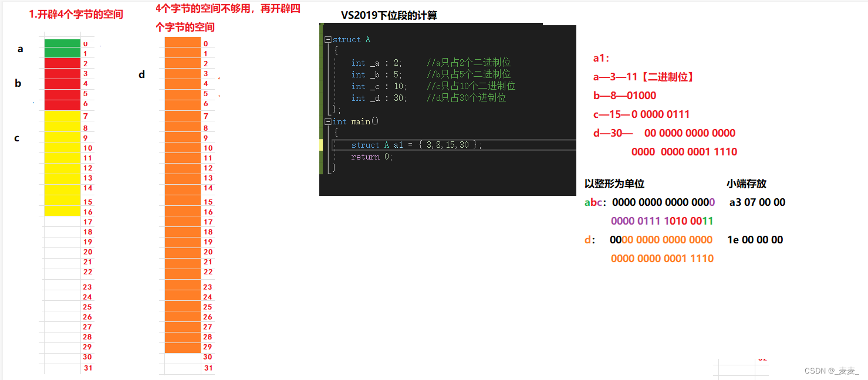Click the text 'a—3—11【二进制位】'

click(644, 77)
